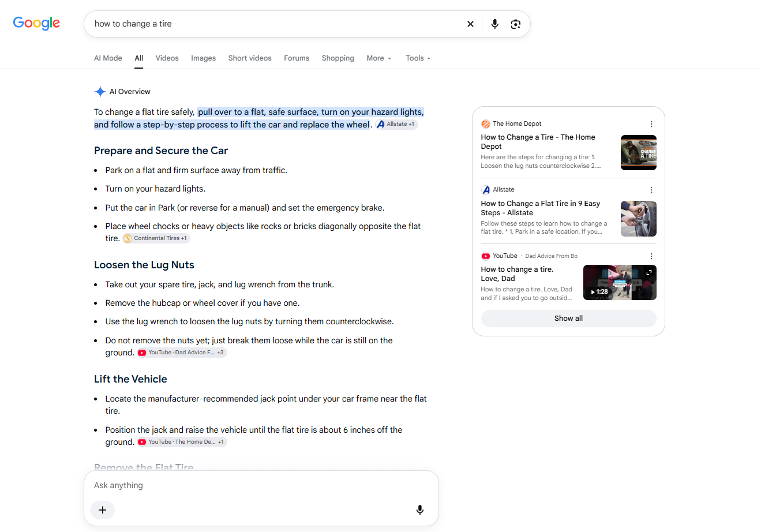Click YouTube favicon in sources panel
The width and height of the screenshot is (761, 532).
pos(486,256)
